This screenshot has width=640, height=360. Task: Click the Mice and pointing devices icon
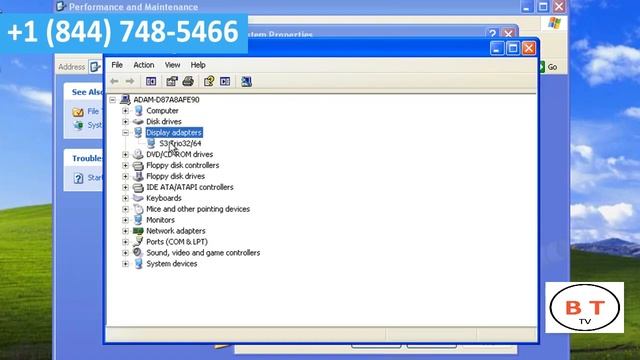pos(138,209)
